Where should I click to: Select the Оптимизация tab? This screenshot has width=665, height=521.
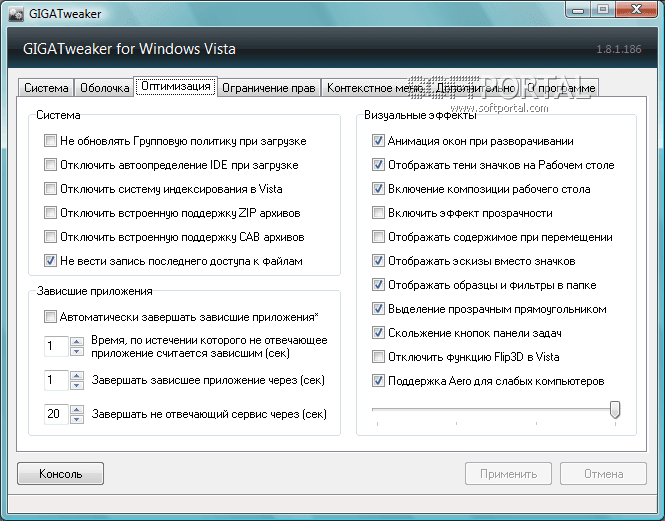point(176,87)
